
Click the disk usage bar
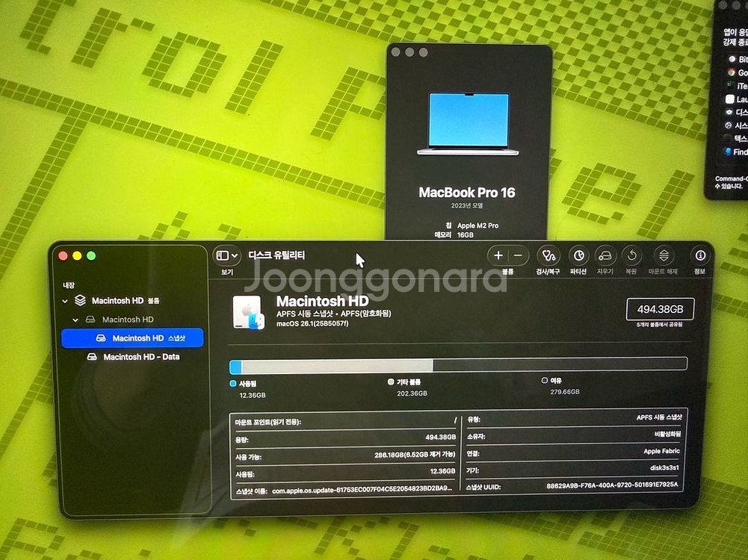point(458,365)
